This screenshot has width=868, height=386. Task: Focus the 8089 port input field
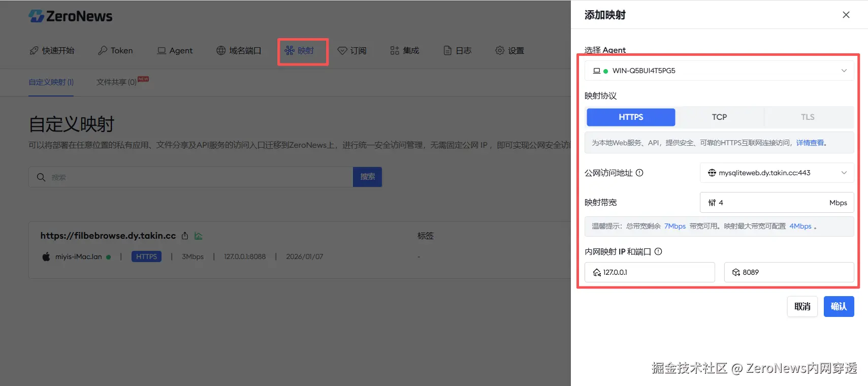pos(789,272)
